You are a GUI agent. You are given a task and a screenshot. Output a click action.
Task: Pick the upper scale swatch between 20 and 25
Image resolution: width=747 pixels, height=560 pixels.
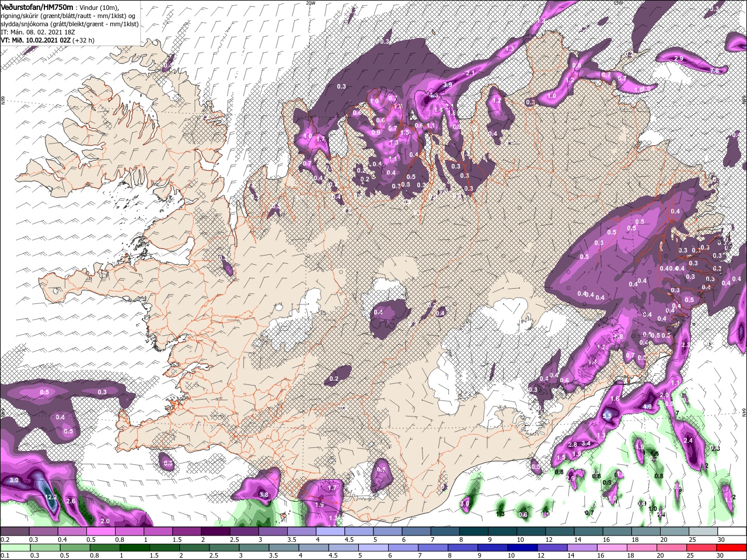[674, 531]
